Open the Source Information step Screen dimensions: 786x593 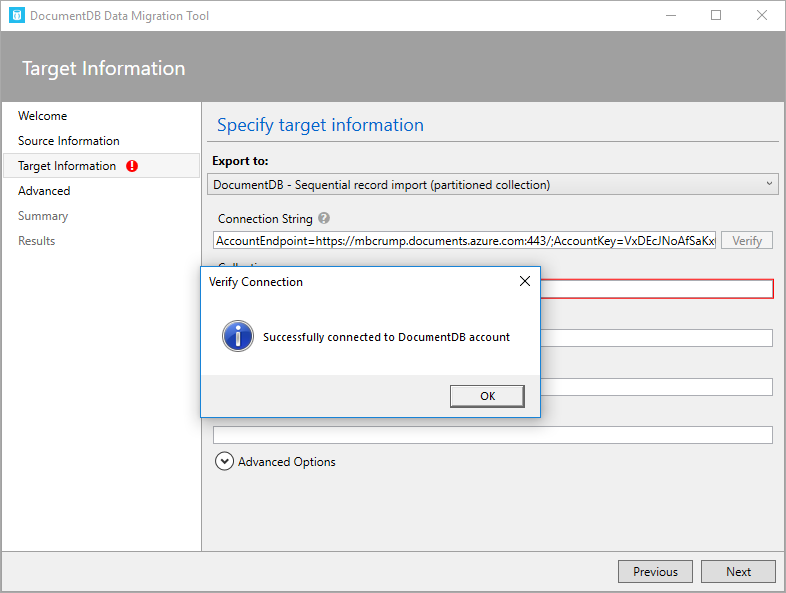[69, 141]
